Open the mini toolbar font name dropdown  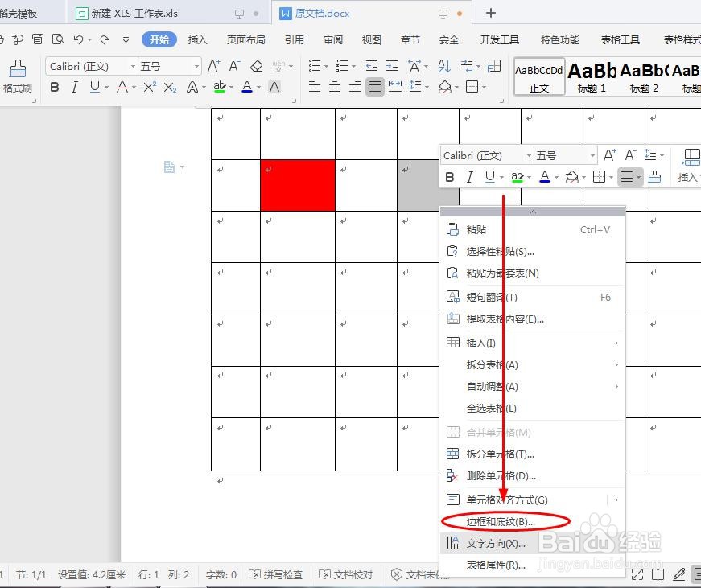(x=529, y=155)
